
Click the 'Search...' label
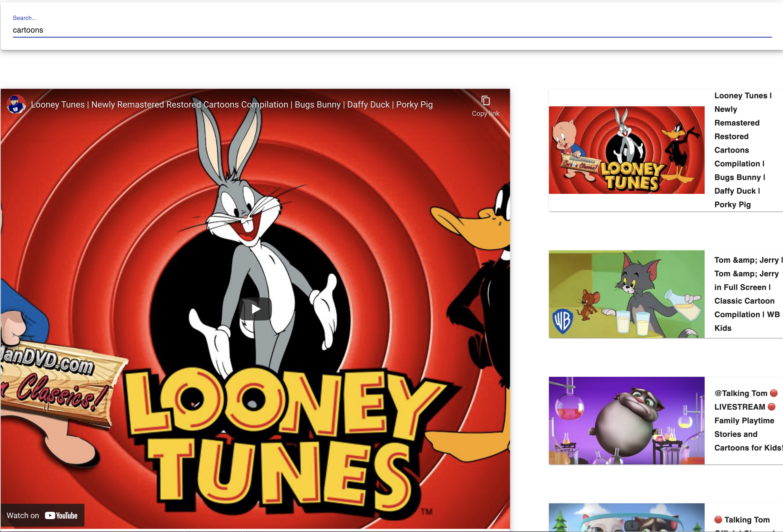pyautogui.click(x=25, y=18)
